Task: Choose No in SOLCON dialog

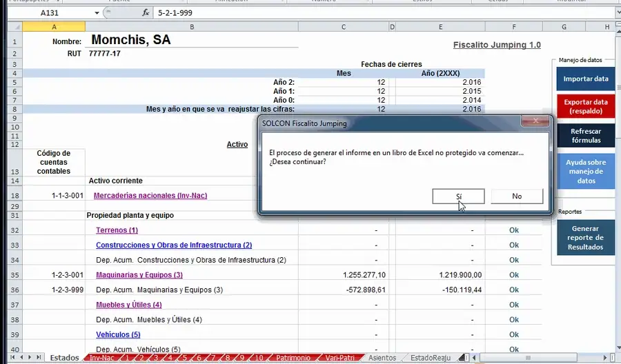Action: 517,196
